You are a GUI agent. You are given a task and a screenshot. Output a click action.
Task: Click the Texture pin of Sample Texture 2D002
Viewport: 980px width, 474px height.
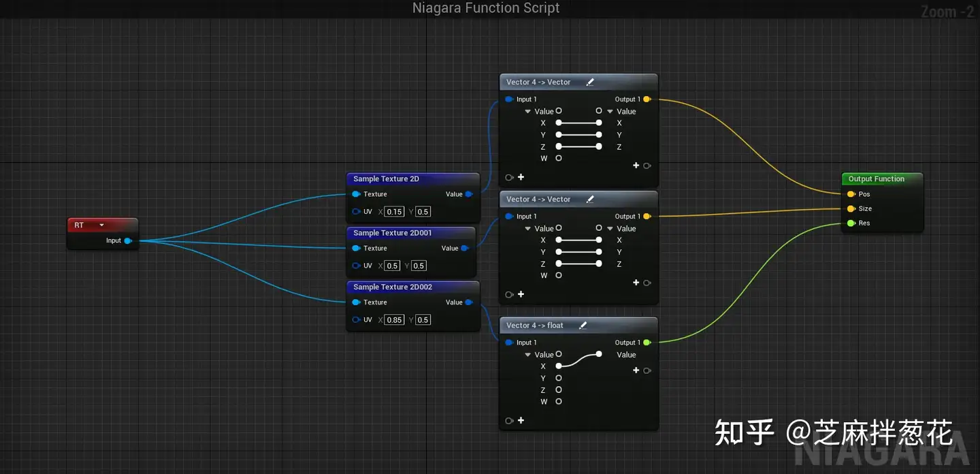click(x=356, y=302)
